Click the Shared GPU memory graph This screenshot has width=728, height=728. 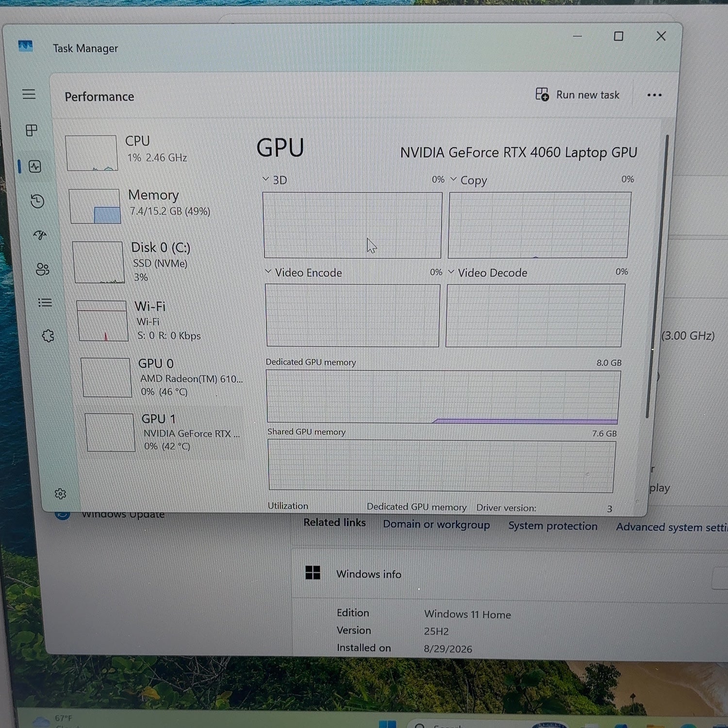point(442,466)
